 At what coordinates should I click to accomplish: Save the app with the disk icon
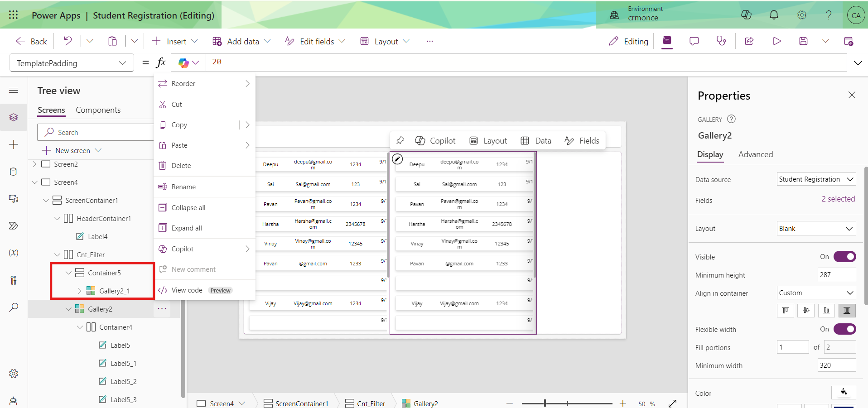click(x=803, y=41)
